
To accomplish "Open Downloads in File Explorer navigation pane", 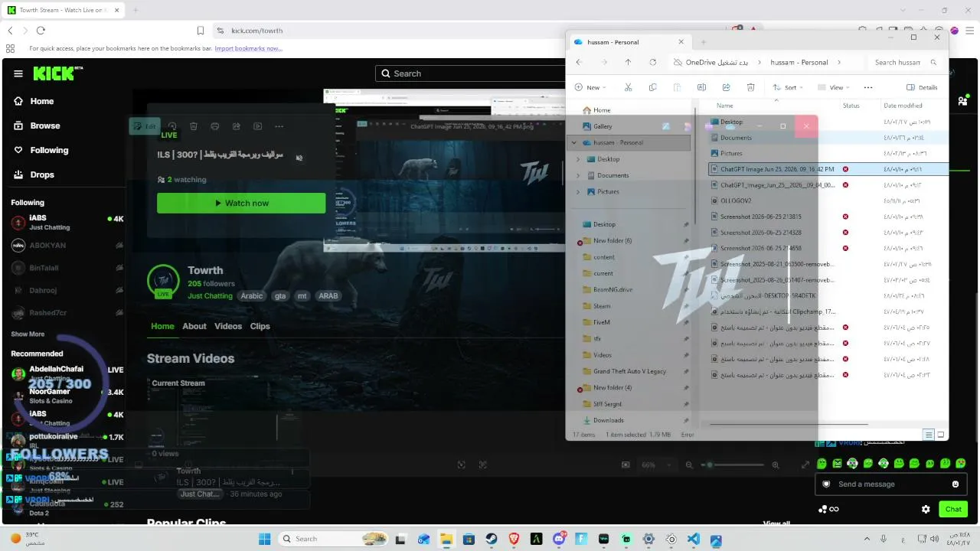I will coord(609,420).
